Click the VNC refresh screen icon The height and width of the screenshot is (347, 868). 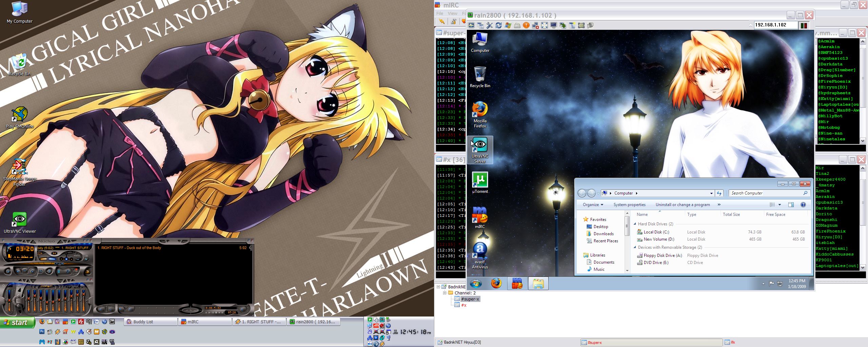pyautogui.click(x=498, y=25)
